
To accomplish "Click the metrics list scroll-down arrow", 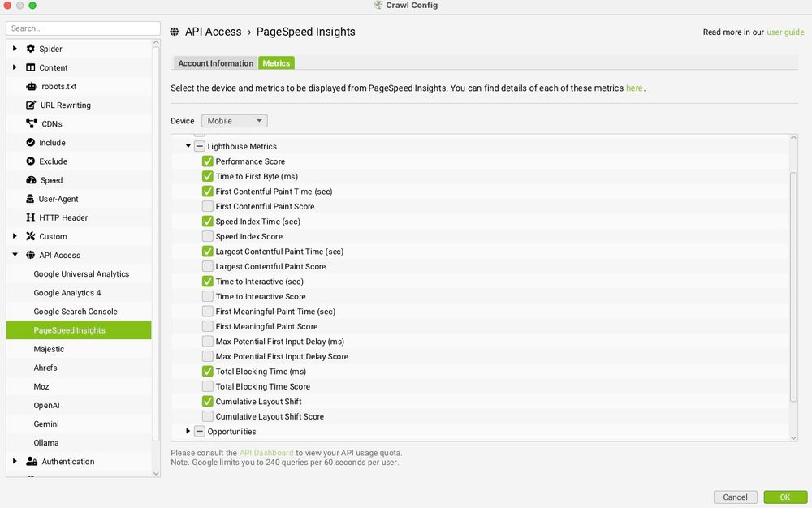I will click(x=793, y=437).
